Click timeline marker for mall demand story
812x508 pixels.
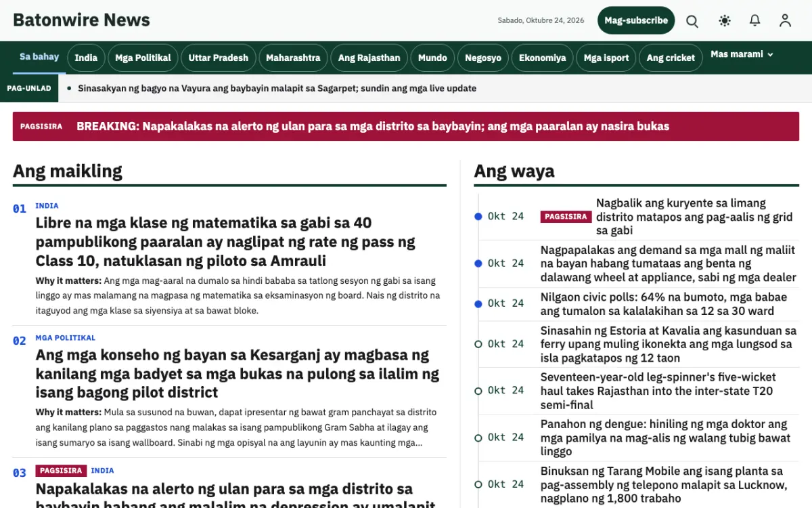[478, 263]
